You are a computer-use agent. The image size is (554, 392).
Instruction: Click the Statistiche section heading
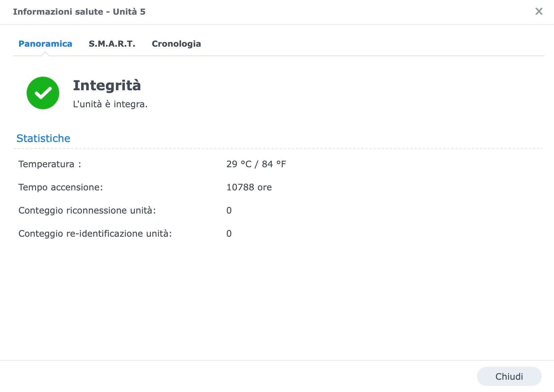(43, 138)
